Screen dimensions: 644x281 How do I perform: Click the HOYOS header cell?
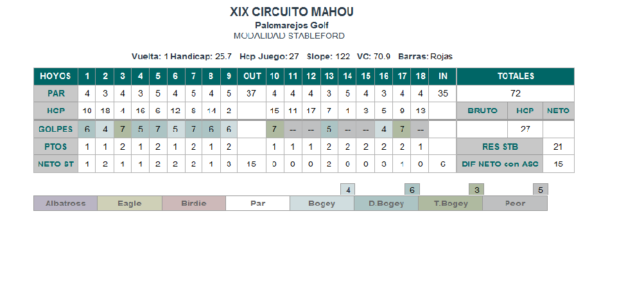pyautogui.click(x=55, y=76)
